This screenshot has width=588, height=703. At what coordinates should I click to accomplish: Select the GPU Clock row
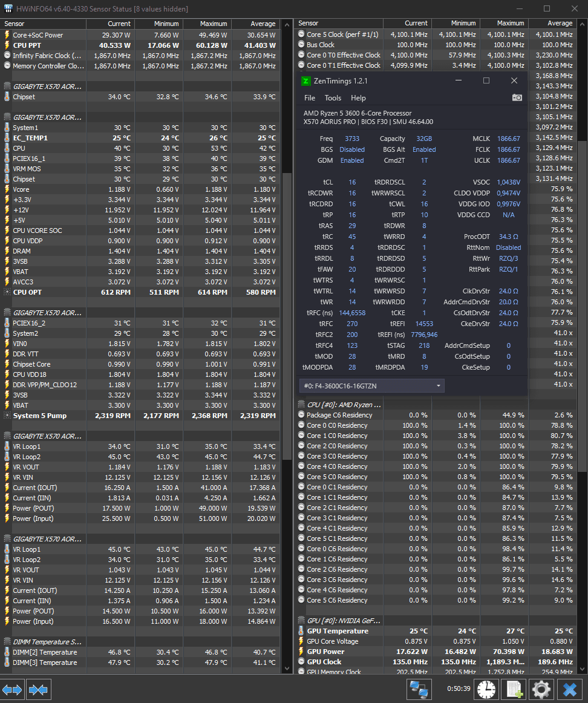436,662
